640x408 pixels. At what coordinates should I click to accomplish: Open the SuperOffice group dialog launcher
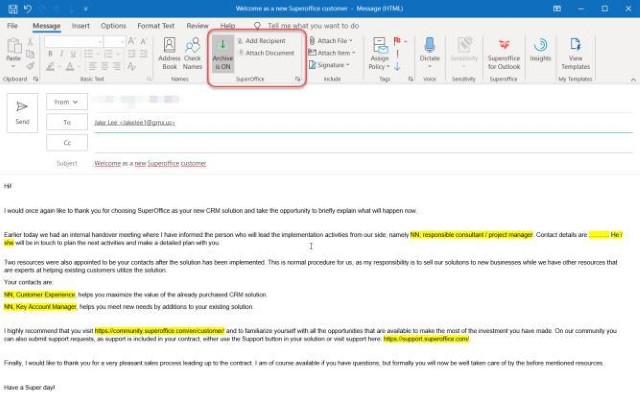point(298,79)
